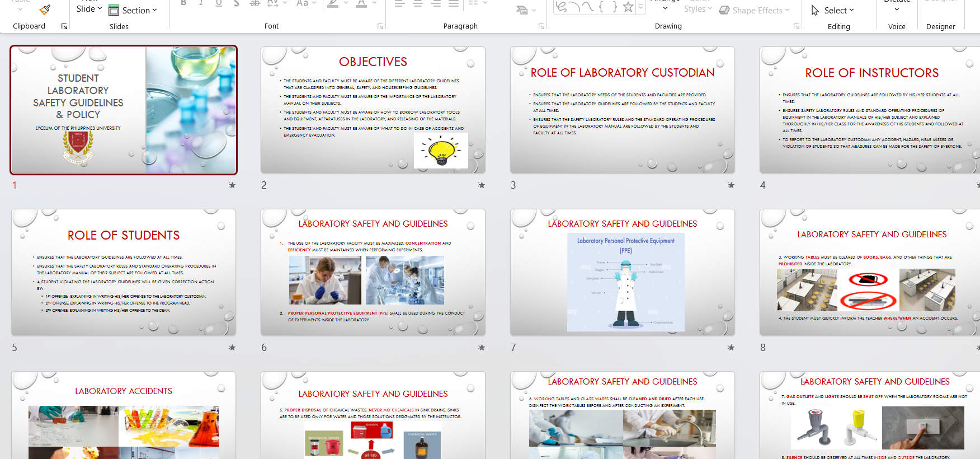
Task: Expand the shapes gallery More arrow
Action: [641, 7]
